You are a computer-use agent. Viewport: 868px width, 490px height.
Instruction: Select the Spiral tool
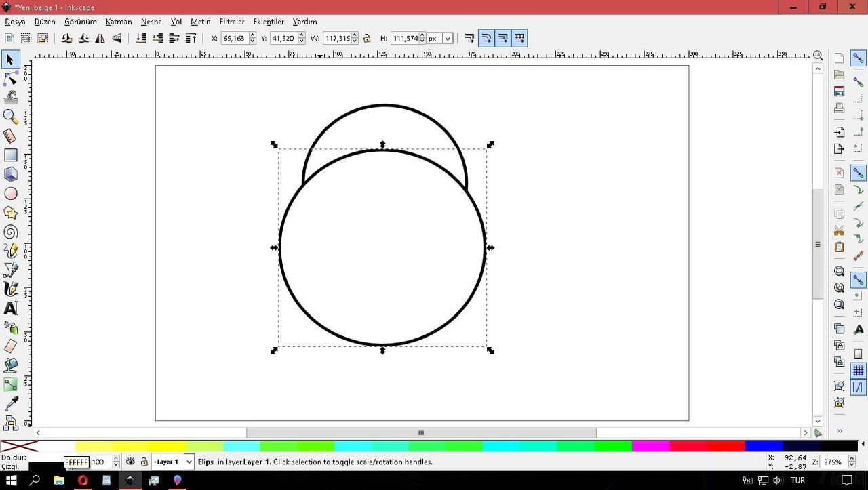pos(11,232)
